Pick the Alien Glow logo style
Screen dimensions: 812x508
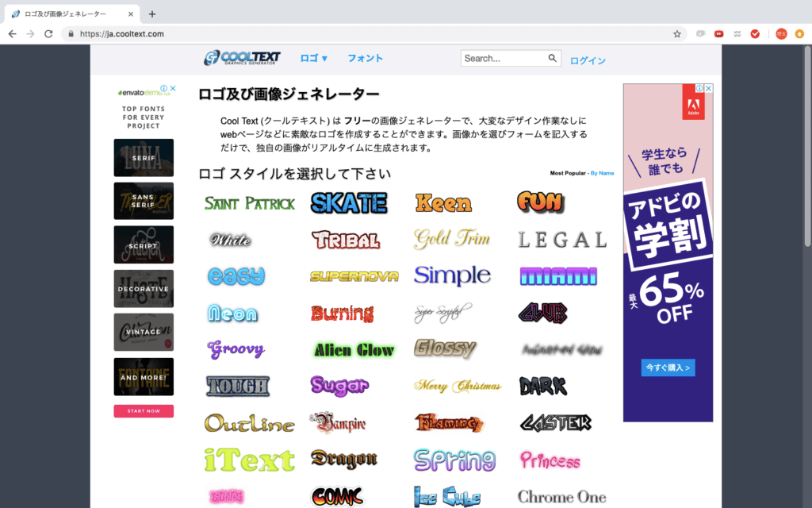(354, 350)
